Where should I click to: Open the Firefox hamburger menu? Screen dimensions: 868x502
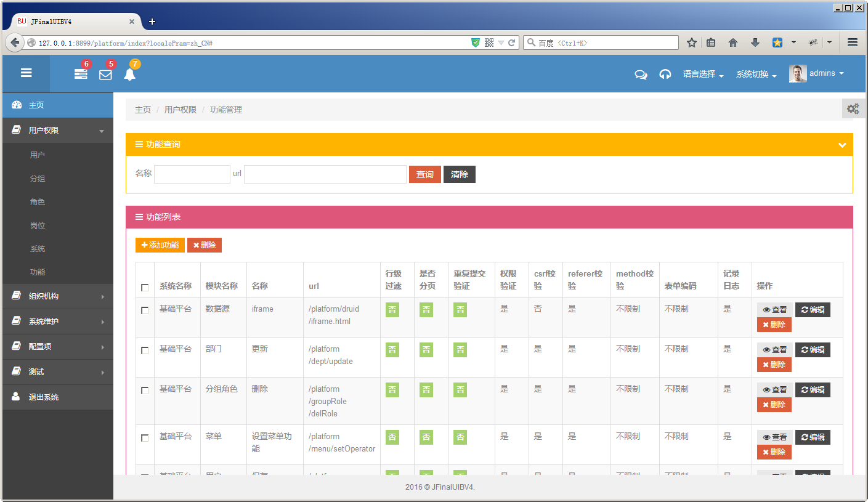853,43
